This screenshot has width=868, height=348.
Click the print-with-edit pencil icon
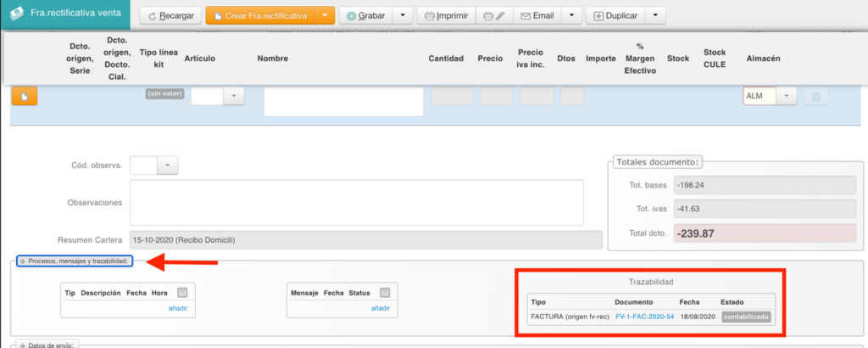pyautogui.click(x=494, y=16)
